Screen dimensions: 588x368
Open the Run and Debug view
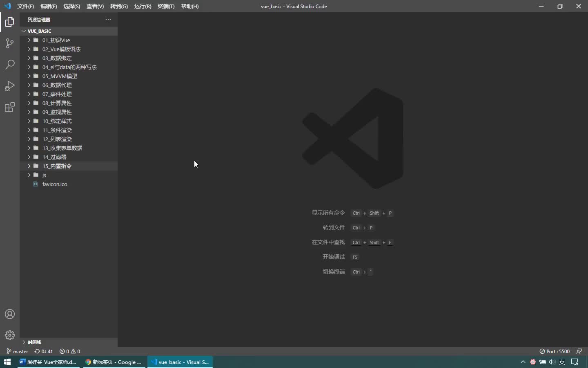(x=10, y=86)
